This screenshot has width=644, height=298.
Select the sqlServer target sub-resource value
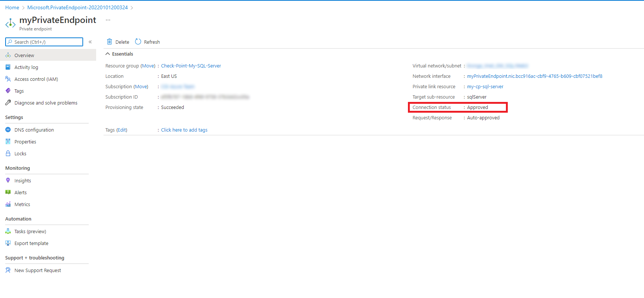[477, 97]
